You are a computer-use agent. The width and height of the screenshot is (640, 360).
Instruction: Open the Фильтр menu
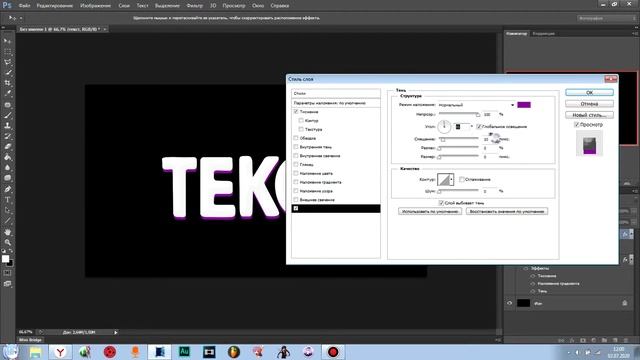(x=195, y=6)
